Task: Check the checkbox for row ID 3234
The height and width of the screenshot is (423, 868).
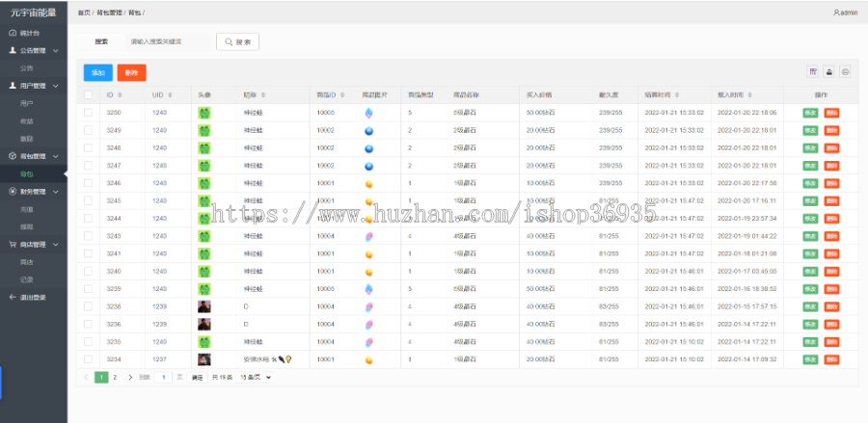Action: coord(88,359)
